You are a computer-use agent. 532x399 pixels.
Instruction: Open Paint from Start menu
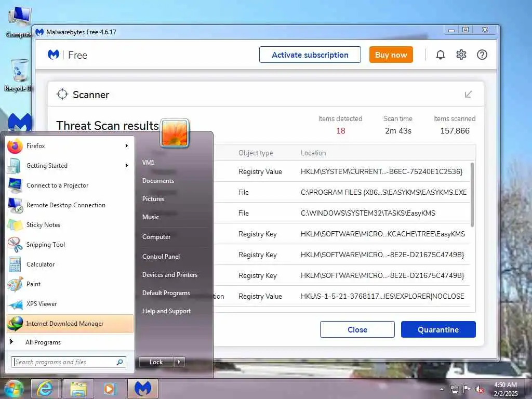pyautogui.click(x=70, y=284)
